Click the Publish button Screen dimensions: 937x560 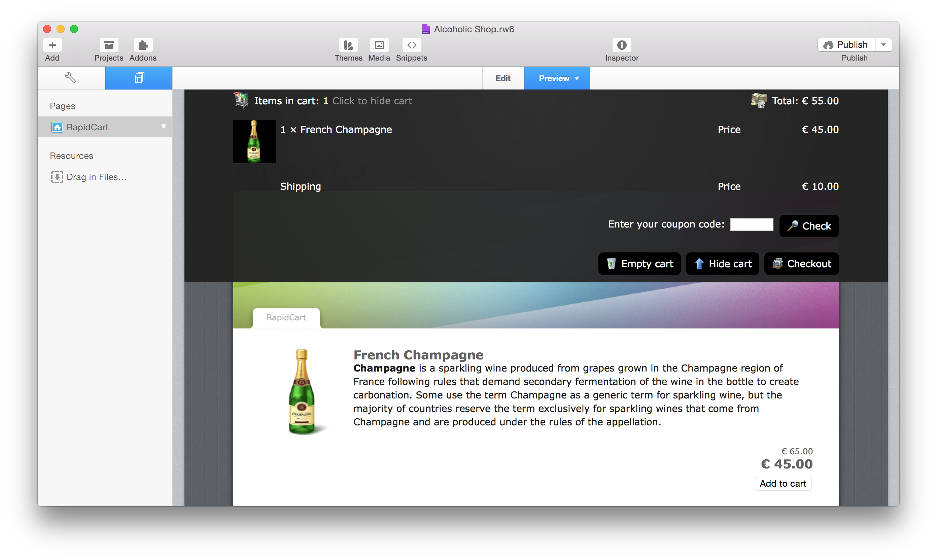point(846,45)
